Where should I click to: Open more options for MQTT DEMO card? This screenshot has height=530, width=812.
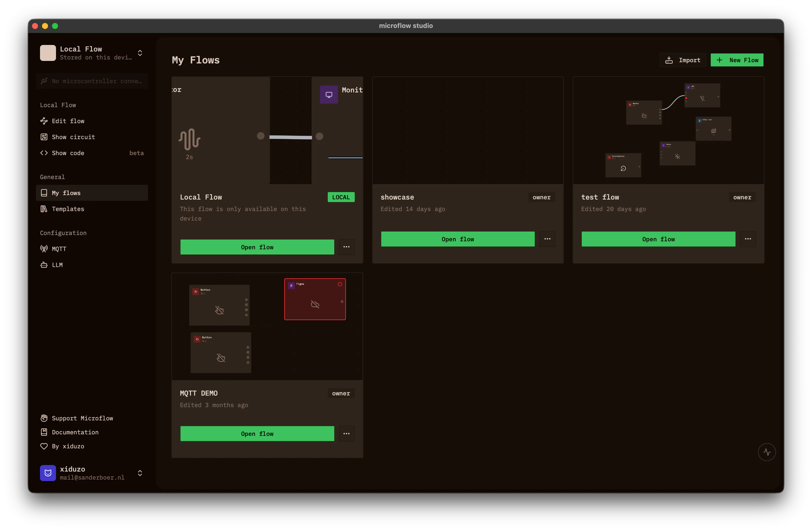tap(347, 434)
